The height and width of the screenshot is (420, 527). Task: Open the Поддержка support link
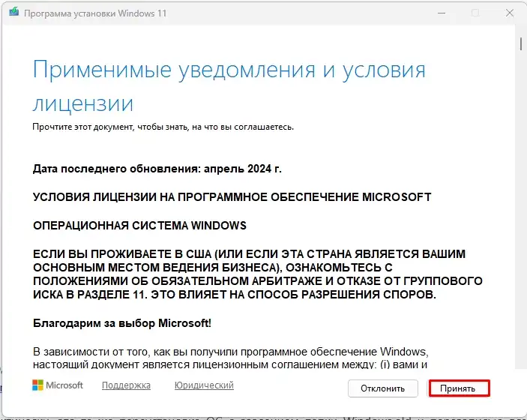[126, 385]
